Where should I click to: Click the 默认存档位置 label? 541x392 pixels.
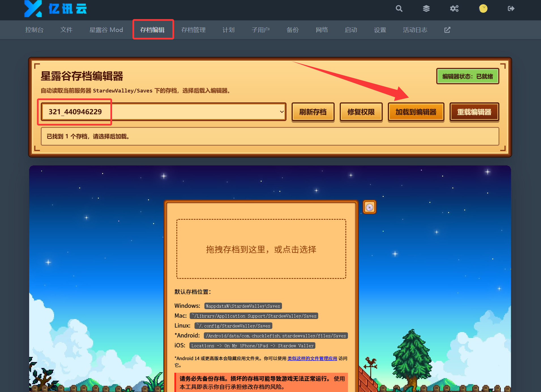tap(193, 292)
